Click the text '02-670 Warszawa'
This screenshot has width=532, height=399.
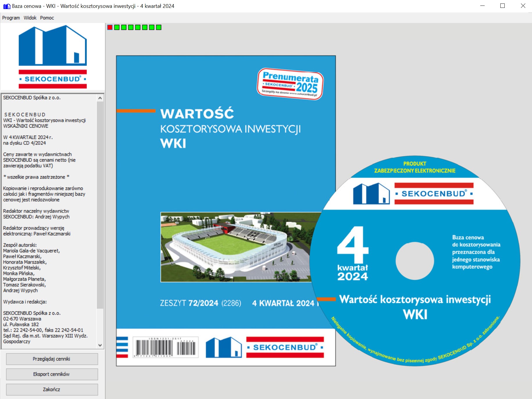click(22, 319)
